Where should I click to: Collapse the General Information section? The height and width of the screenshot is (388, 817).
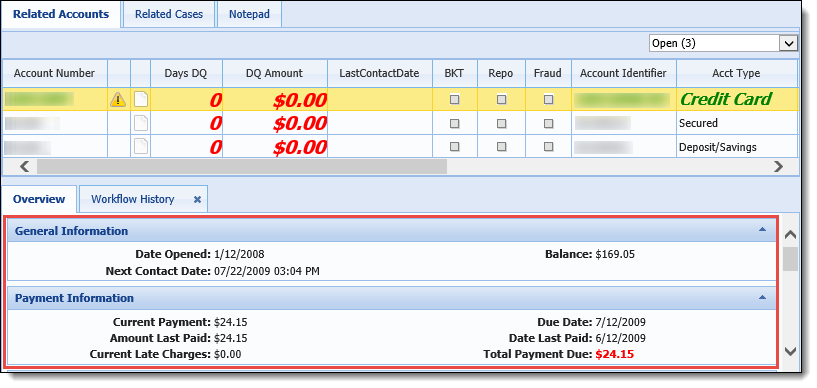[x=762, y=229]
